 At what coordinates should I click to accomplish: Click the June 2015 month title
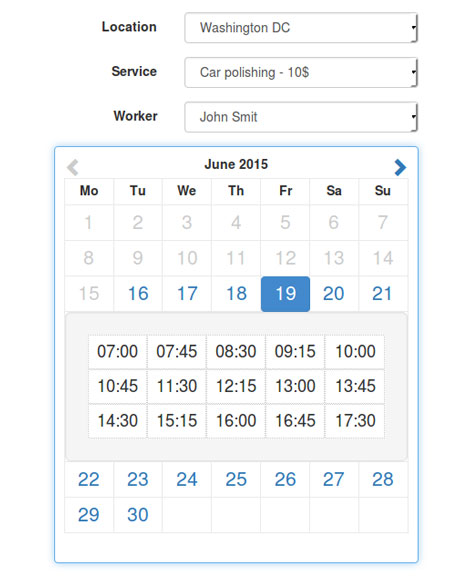236,165
